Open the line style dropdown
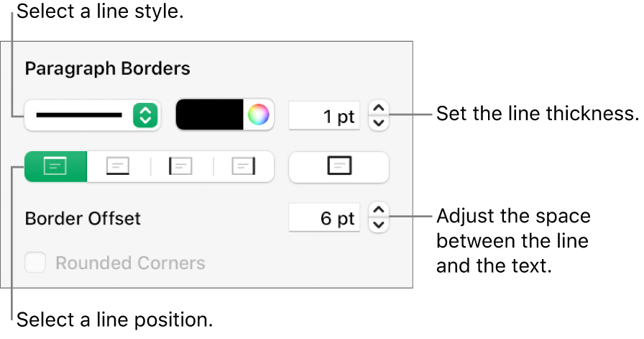Image resolution: width=644 pixels, height=339 pixels. (x=91, y=114)
